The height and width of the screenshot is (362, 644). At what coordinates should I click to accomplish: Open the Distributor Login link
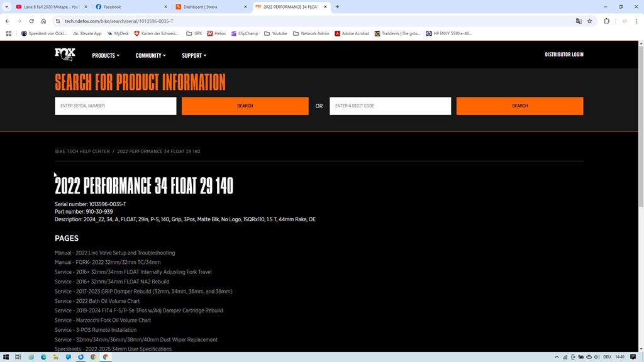(x=564, y=55)
